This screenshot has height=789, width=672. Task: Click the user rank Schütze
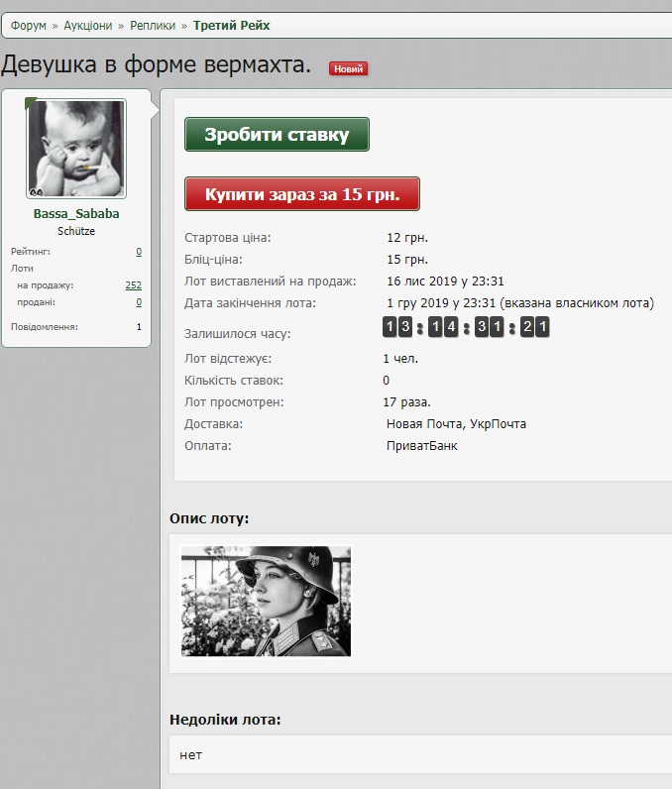pyautogui.click(x=76, y=231)
